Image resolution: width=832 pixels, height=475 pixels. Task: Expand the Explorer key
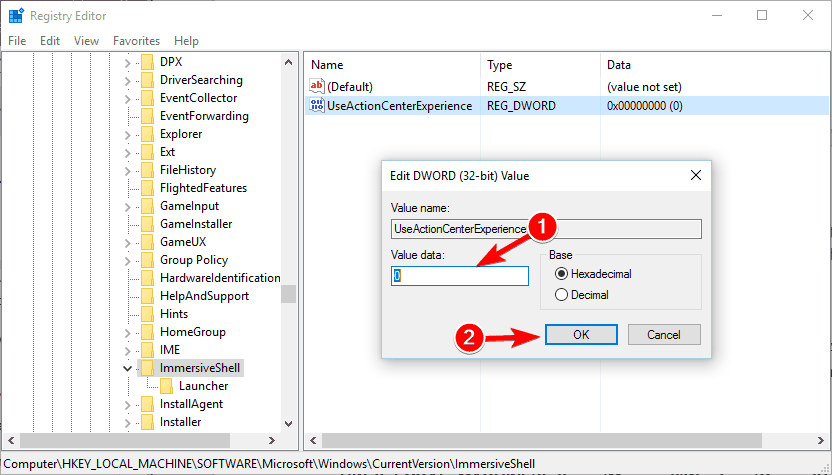[127, 135]
